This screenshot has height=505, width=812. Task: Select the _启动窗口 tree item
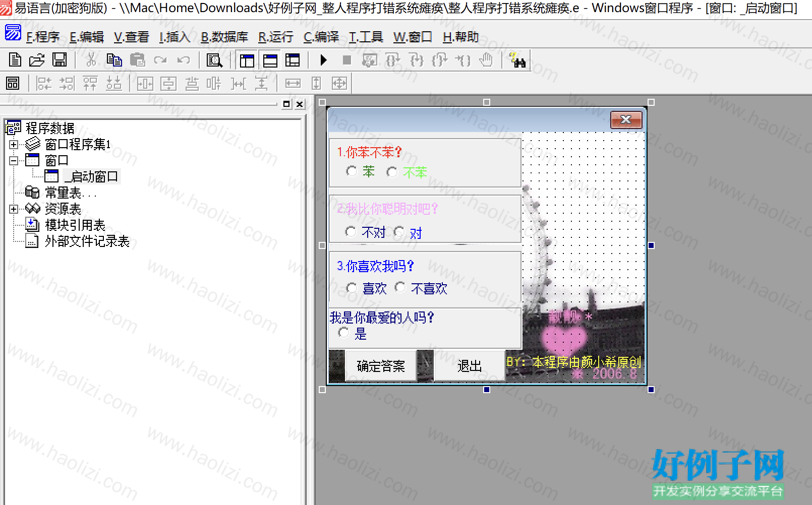[91, 177]
